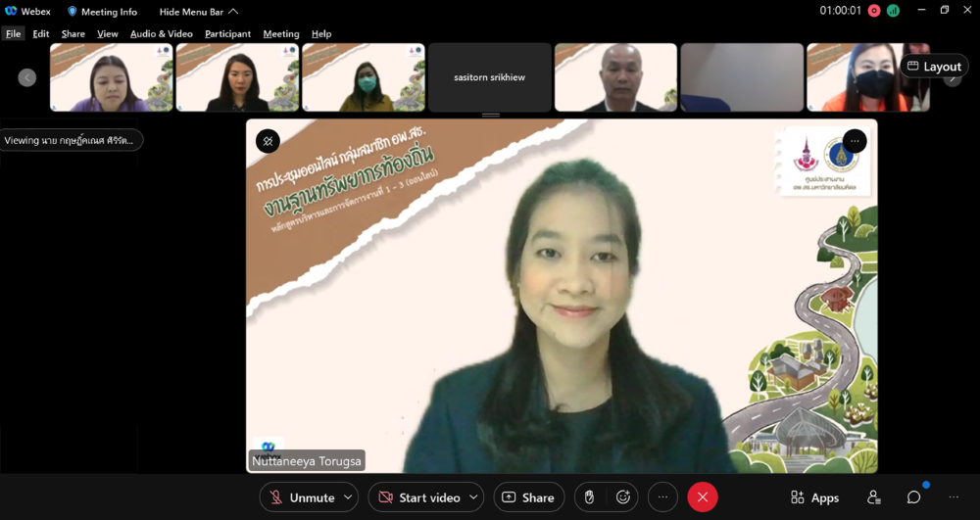980x520 pixels.
Task: Click the red leave meeting button
Action: coord(702,497)
